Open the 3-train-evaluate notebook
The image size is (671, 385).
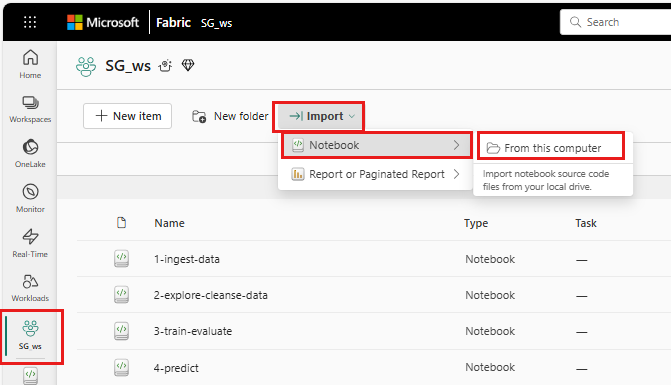193,331
